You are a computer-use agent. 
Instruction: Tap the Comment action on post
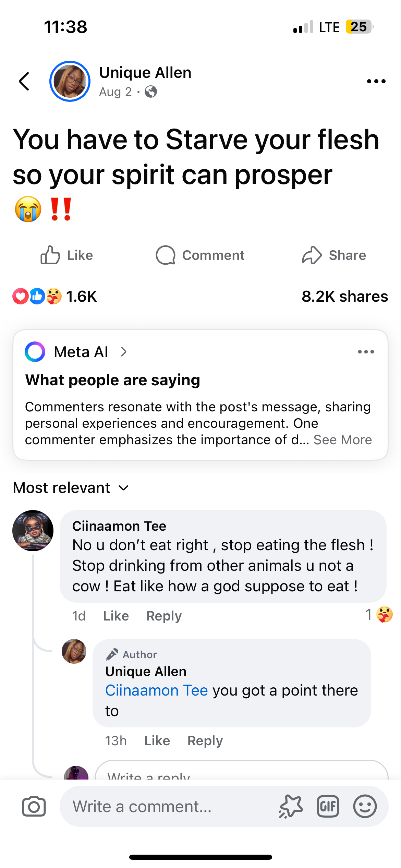pyautogui.click(x=200, y=255)
